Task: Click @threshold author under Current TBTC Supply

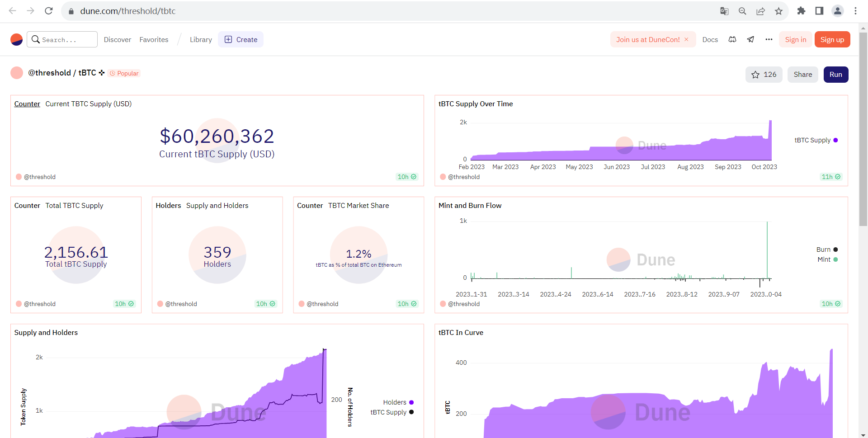Action: click(x=40, y=177)
